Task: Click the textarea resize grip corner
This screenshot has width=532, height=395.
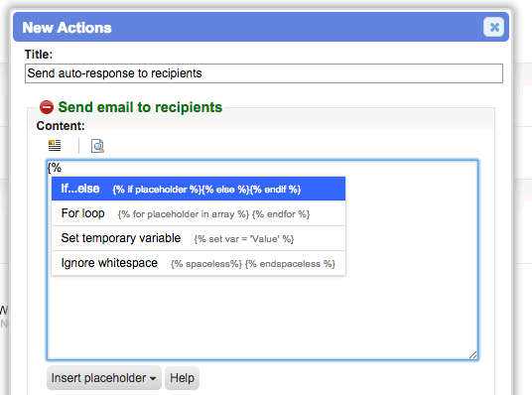Action: [x=473, y=354]
